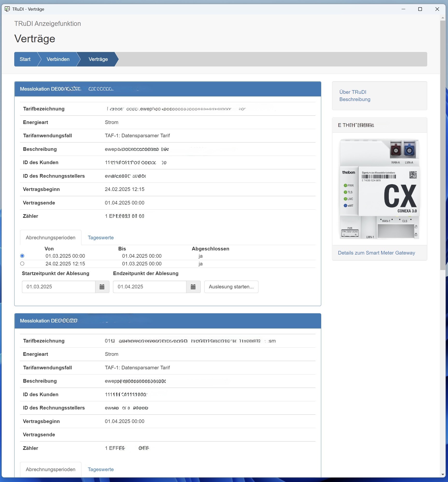Open the Über TRuDI link
Screen dimensions: 448x482
pos(353,92)
